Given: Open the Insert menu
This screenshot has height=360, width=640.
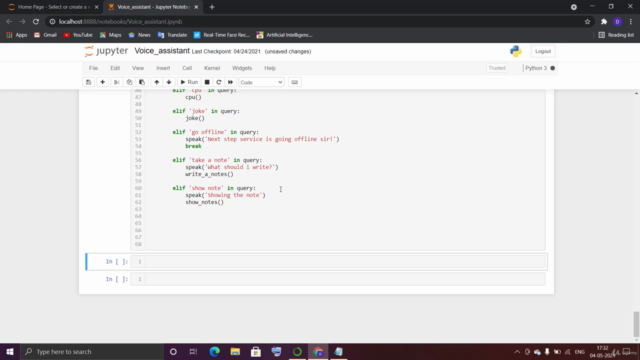Looking at the screenshot, I should 163,68.
